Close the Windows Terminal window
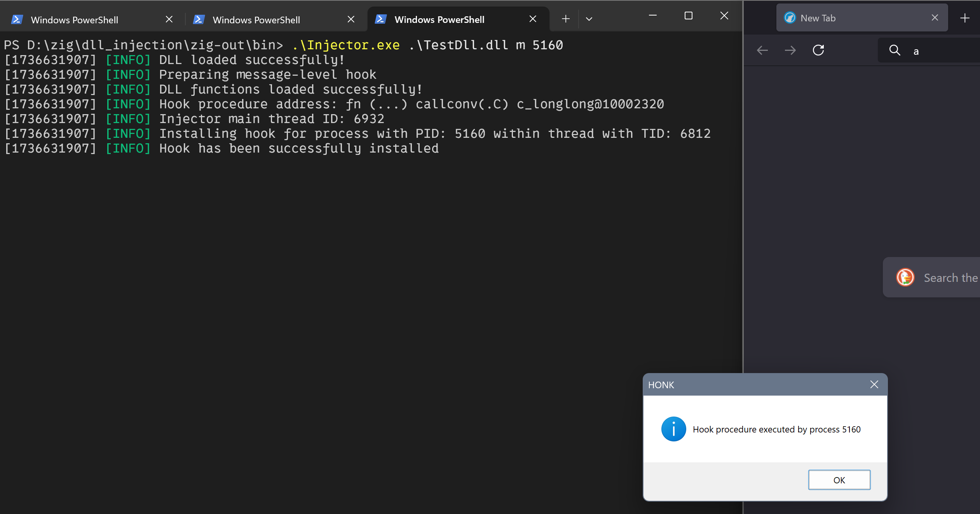The width and height of the screenshot is (980, 514). tap(724, 16)
